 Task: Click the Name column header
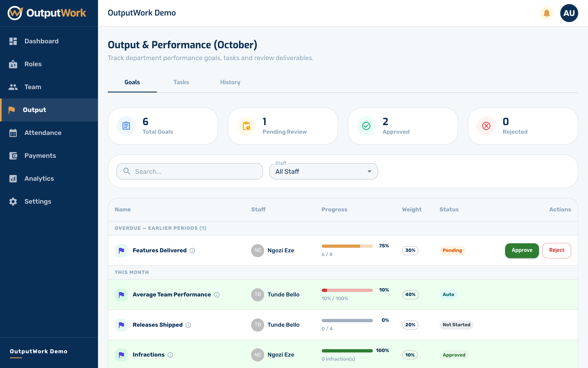[123, 209]
